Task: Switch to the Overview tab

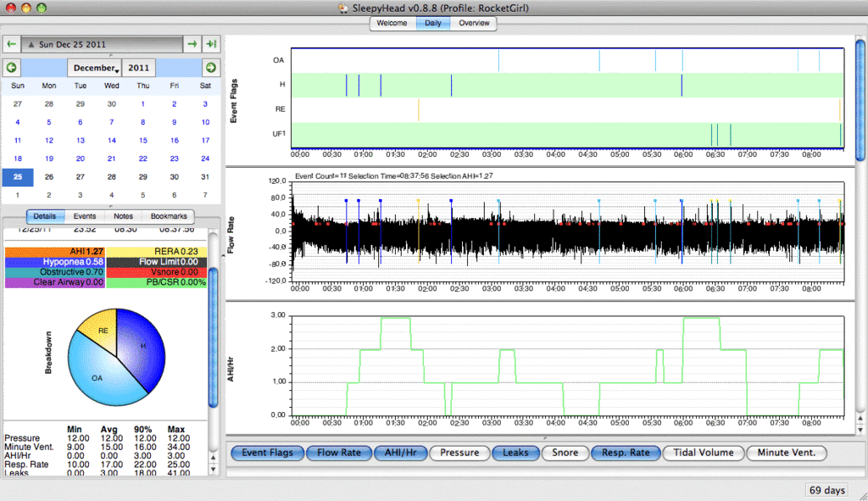Action: point(474,23)
